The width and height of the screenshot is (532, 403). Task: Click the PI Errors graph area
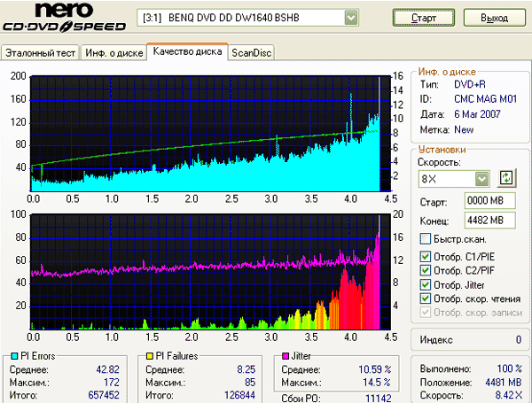pos(210,134)
